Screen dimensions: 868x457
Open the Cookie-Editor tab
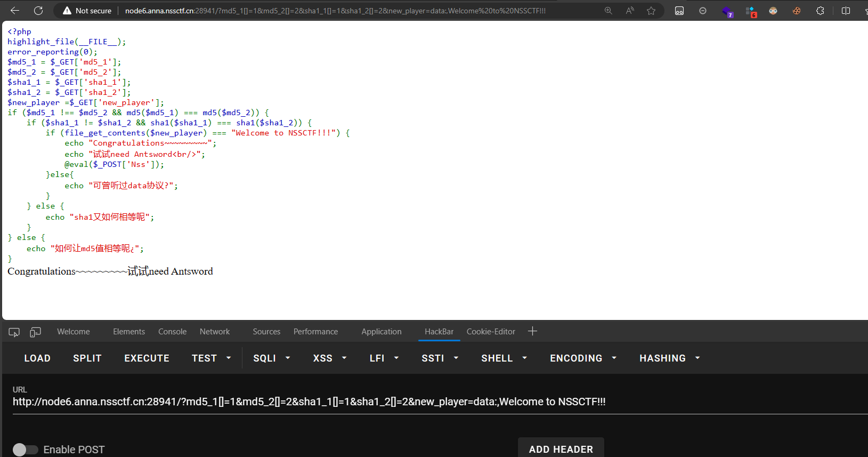tap(491, 332)
